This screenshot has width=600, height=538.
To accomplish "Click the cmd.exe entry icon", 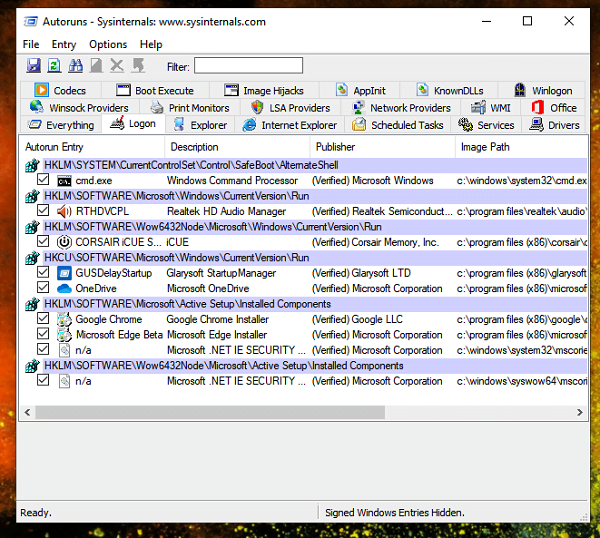I will tap(64, 181).
